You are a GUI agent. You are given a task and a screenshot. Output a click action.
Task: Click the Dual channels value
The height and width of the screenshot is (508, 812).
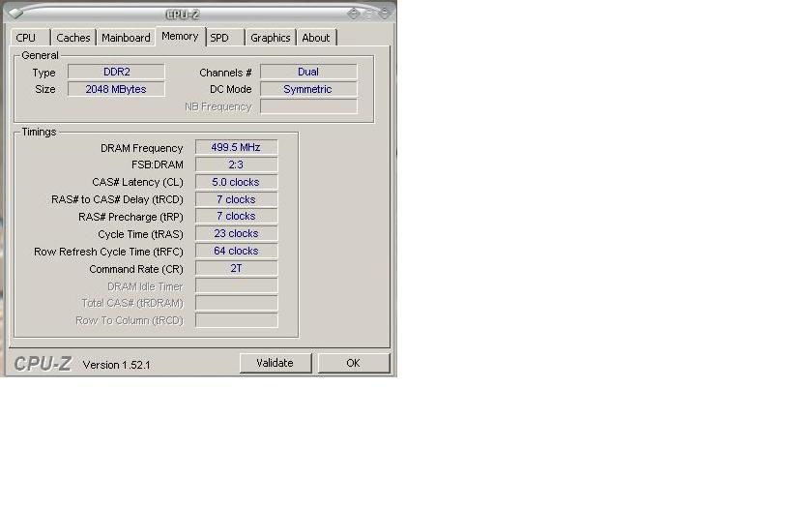pyautogui.click(x=308, y=72)
